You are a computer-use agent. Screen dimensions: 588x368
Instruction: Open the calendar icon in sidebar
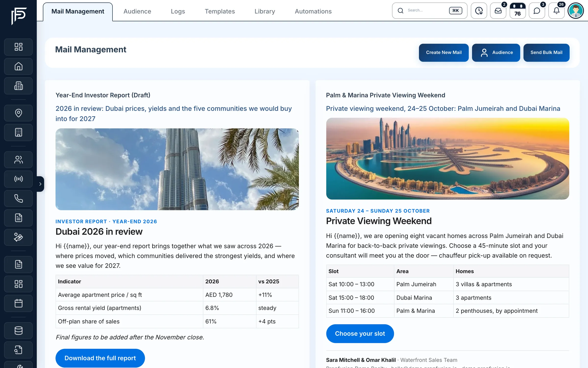point(18,303)
